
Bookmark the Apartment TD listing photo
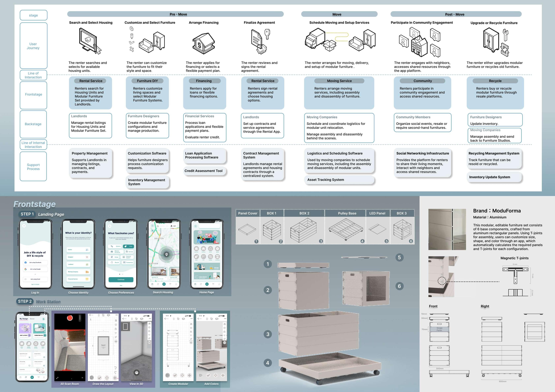165,269
